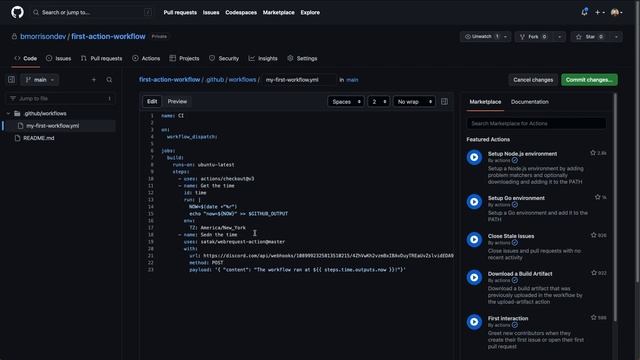Open Codespaces in the top navigation

[241, 13]
